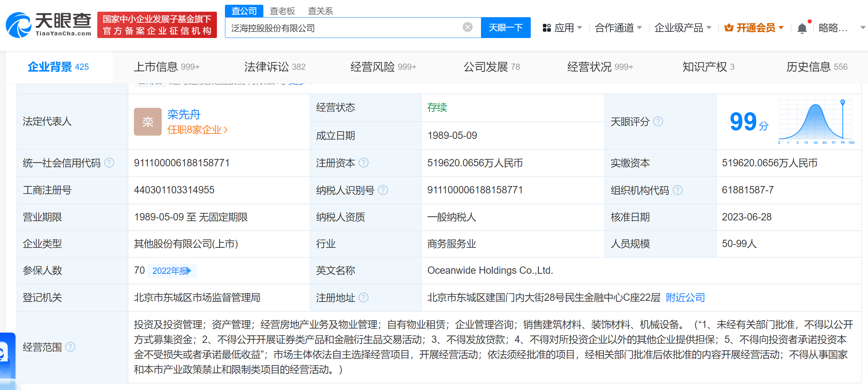Expand the 应用 dropdown
The width and height of the screenshot is (868, 390).
pos(579,28)
